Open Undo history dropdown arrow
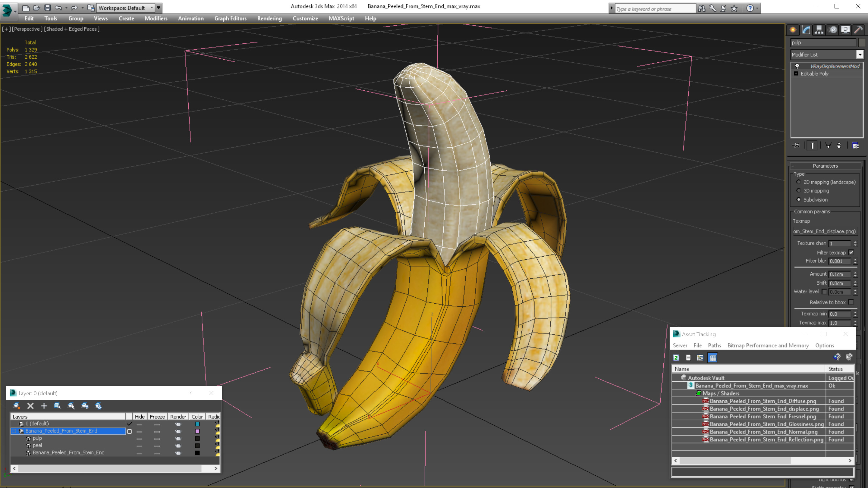Viewport: 868px width, 488px height. [66, 8]
